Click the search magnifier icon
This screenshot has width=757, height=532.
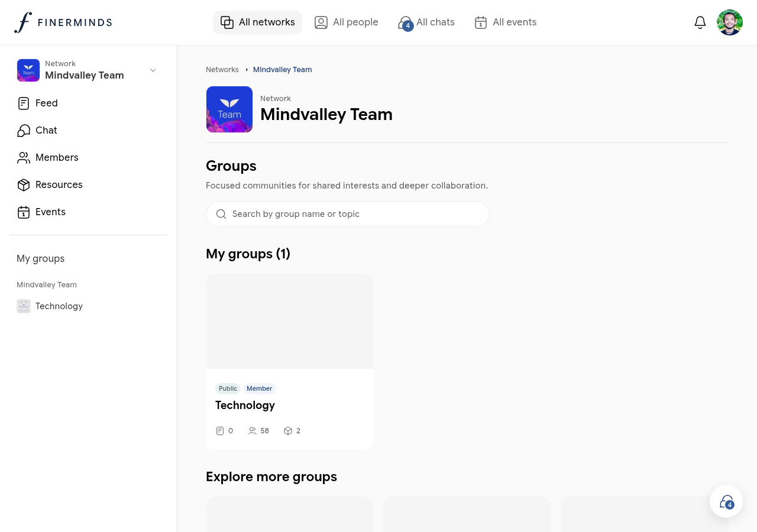point(221,214)
